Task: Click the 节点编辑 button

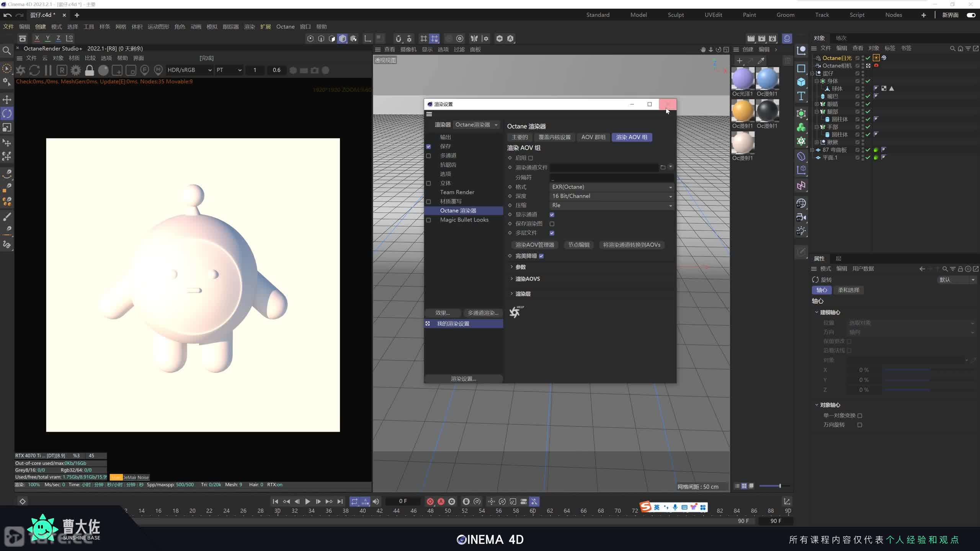Action: 578,245
